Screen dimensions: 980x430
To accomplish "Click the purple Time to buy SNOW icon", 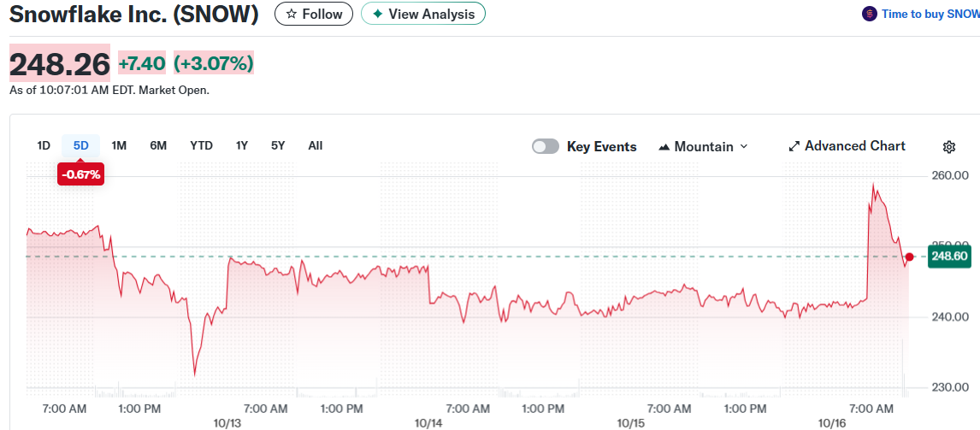I will click(x=870, y=14).
